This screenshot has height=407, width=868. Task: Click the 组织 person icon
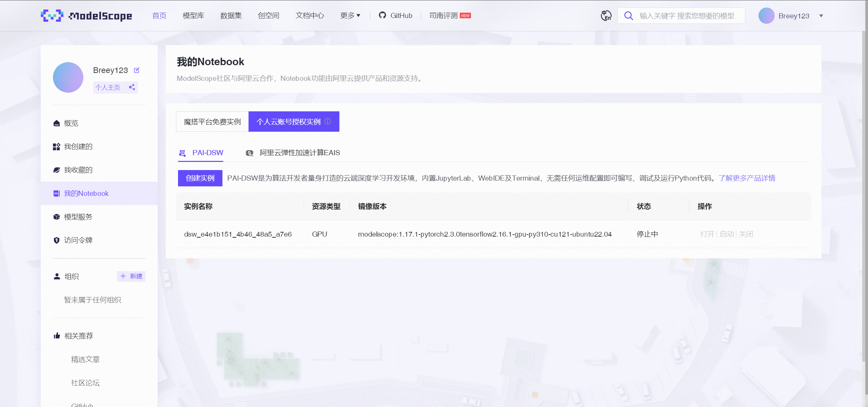pyautogui.click(x=57, y=276)
